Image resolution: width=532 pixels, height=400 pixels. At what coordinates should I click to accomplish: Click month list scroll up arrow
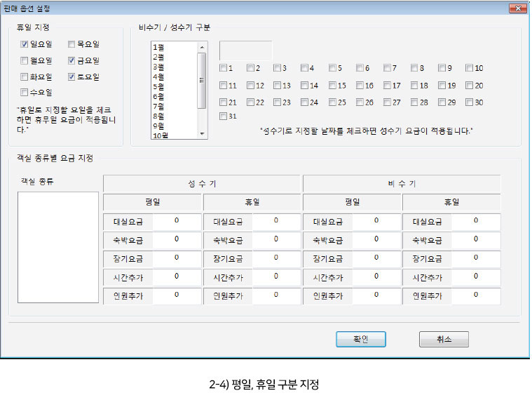[202, 47]
